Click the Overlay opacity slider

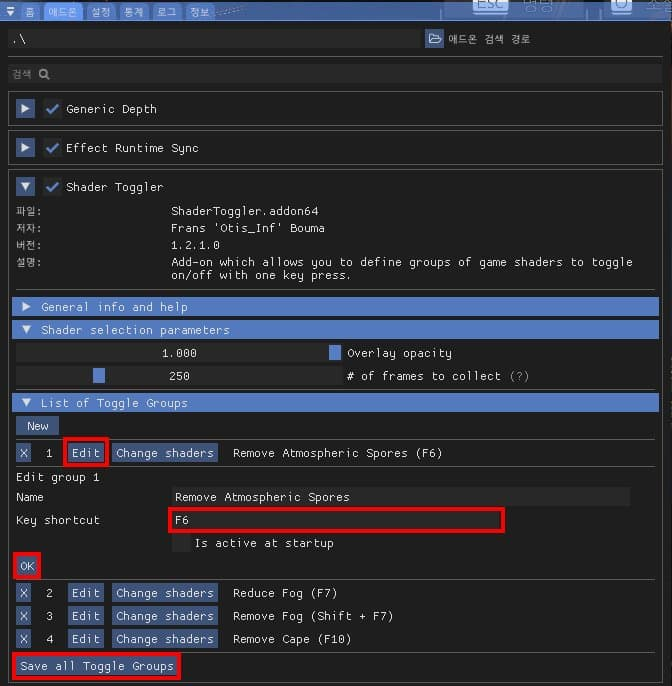179,353
